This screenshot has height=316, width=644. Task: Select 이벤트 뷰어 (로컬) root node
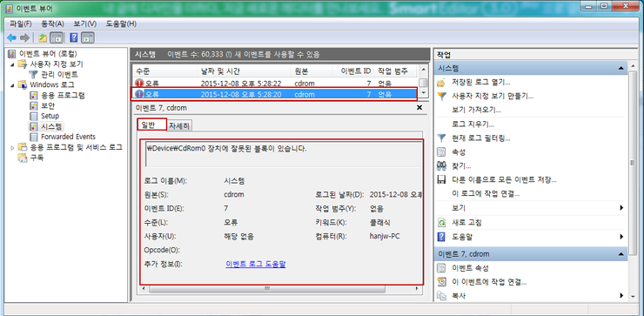[48, 54]
